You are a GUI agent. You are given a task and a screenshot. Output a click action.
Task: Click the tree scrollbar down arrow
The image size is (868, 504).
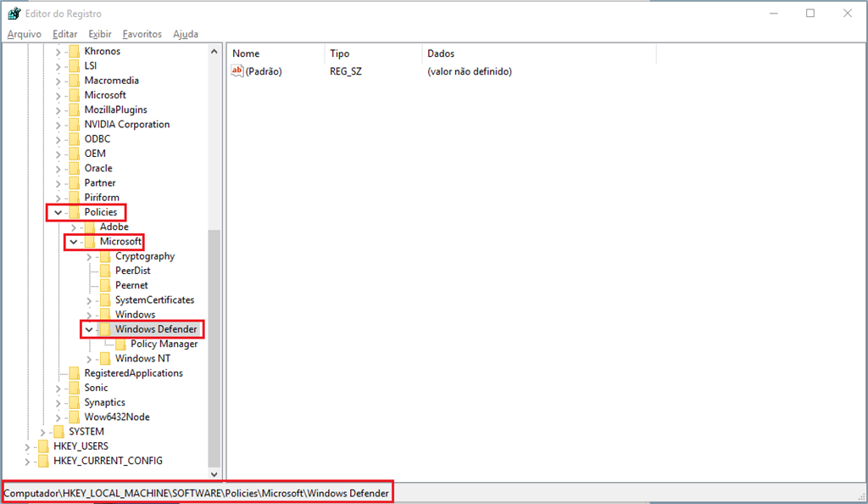click(214, 474)
